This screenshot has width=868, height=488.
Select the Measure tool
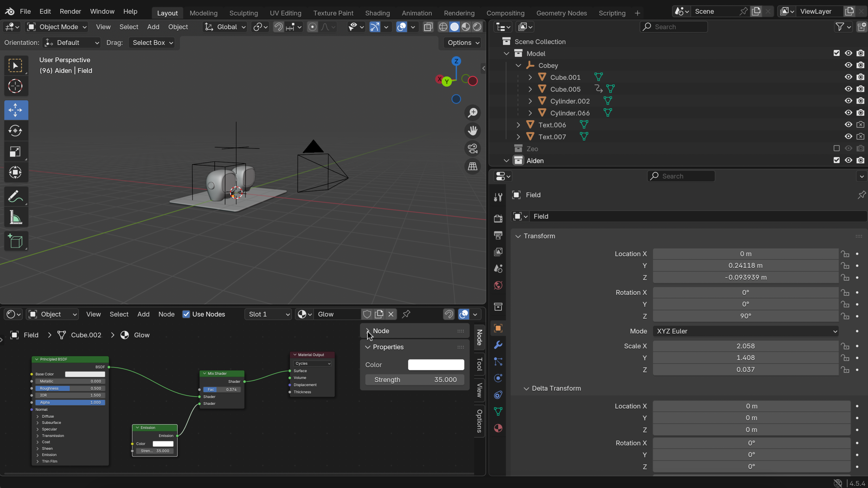click(x=15, y=218)
